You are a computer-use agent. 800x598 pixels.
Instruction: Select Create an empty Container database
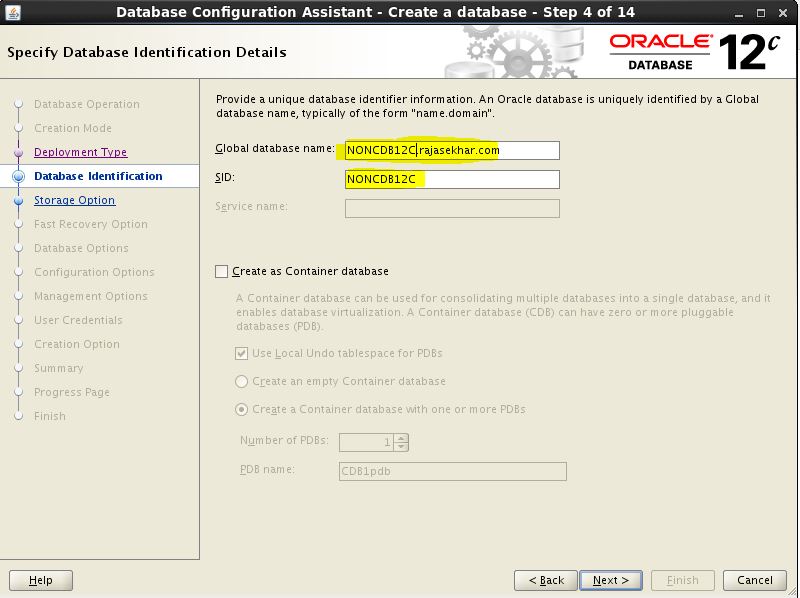242,381
